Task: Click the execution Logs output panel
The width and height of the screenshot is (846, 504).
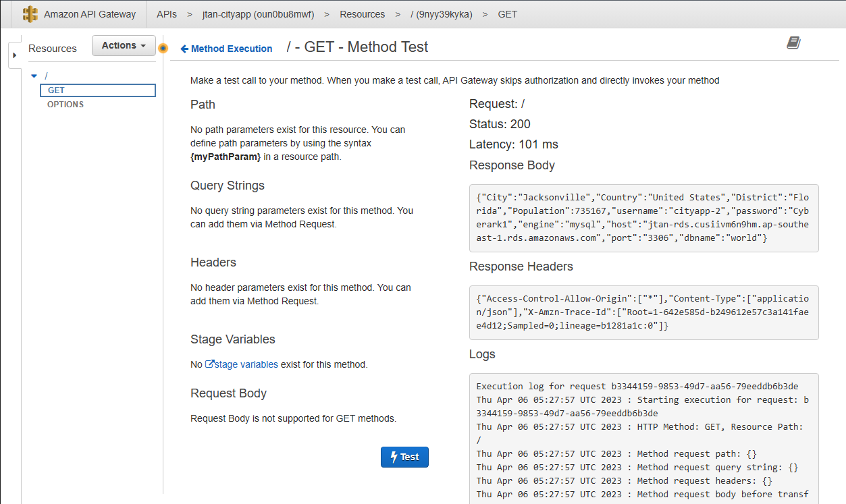Action: click(x=643, y=439)
